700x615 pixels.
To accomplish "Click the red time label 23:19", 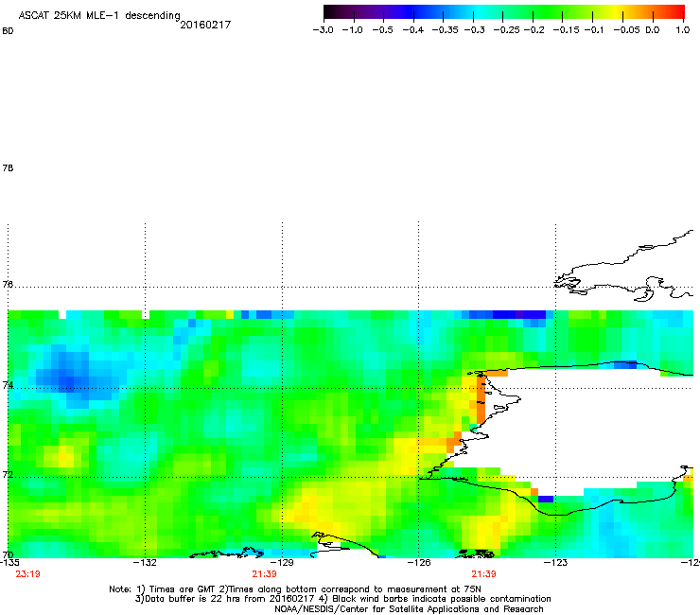I will point(27,574).
